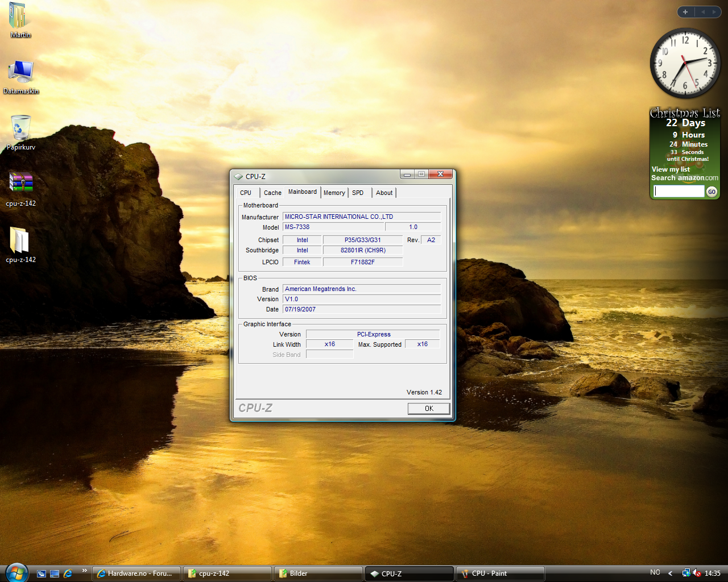Open the About tab

coord(384,193)
